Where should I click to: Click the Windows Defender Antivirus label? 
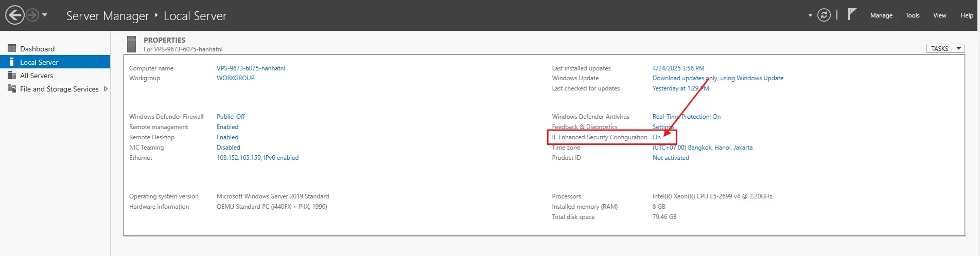coord(591,117)
